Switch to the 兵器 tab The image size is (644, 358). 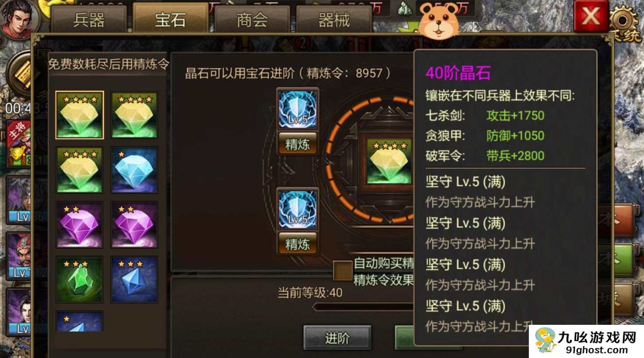(x=89, y=20)
